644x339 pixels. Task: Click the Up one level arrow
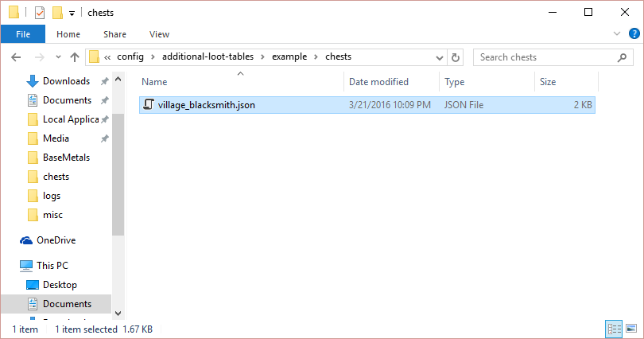[75, 57]
